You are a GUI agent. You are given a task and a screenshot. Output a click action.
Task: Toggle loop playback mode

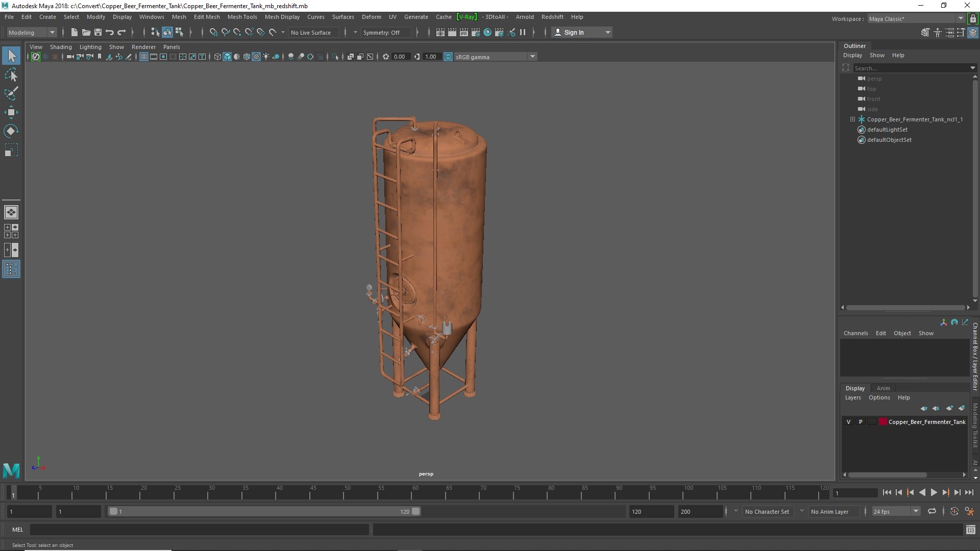coord(932,511)
